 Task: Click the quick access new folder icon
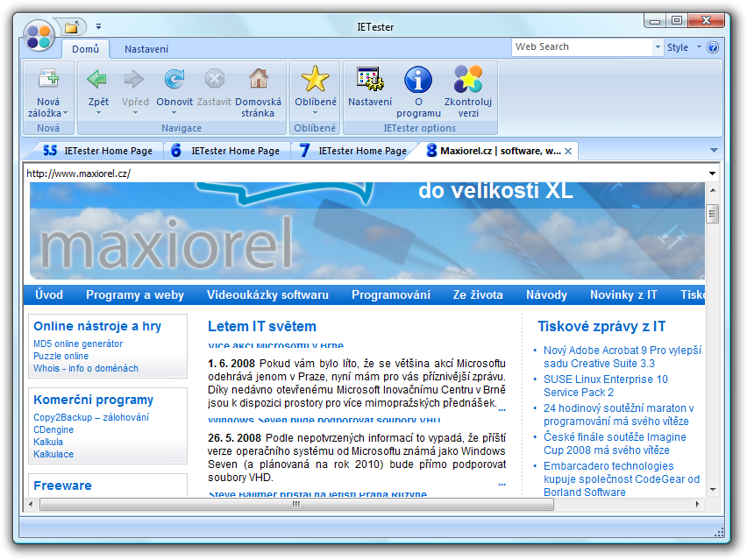tap(72, 27)
